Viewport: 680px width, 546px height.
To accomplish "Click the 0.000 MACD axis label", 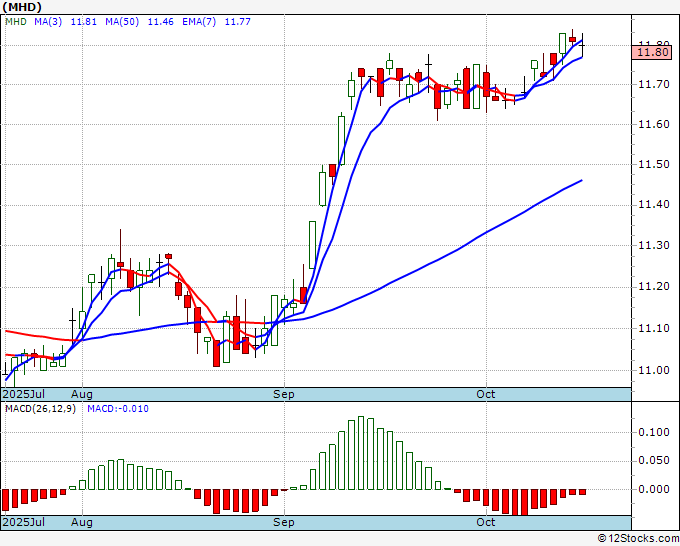I will click(x=654, y=489).
